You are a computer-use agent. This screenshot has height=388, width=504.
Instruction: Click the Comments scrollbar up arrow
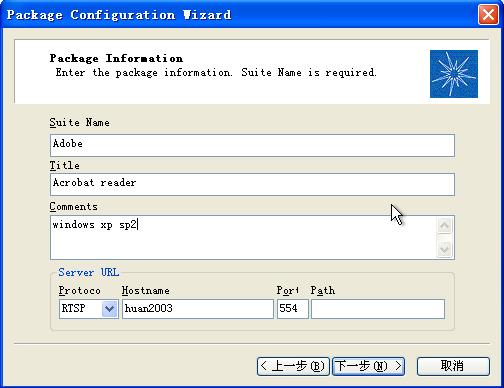tap(445, 226)
